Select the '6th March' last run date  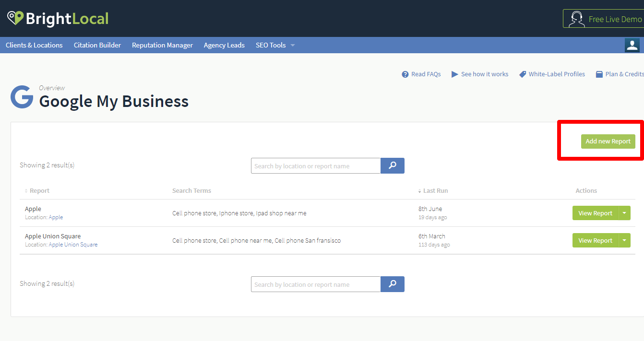pos(432,236)
